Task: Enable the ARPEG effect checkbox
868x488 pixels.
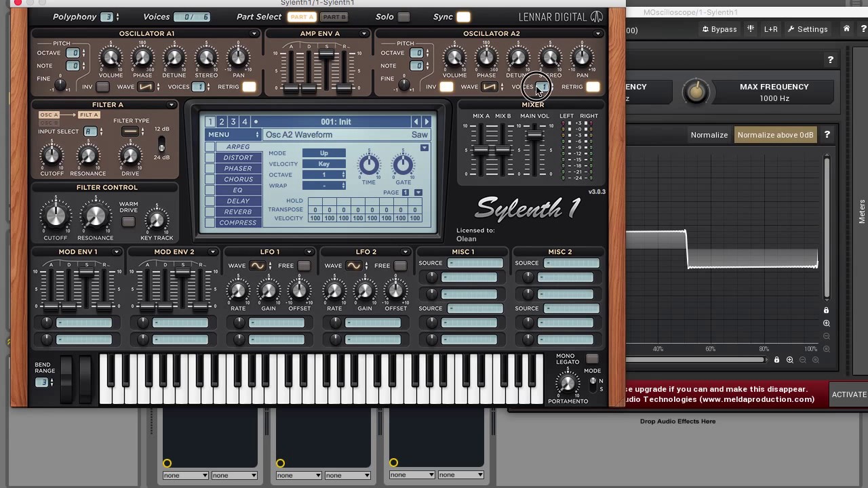Action: (210, 147)
